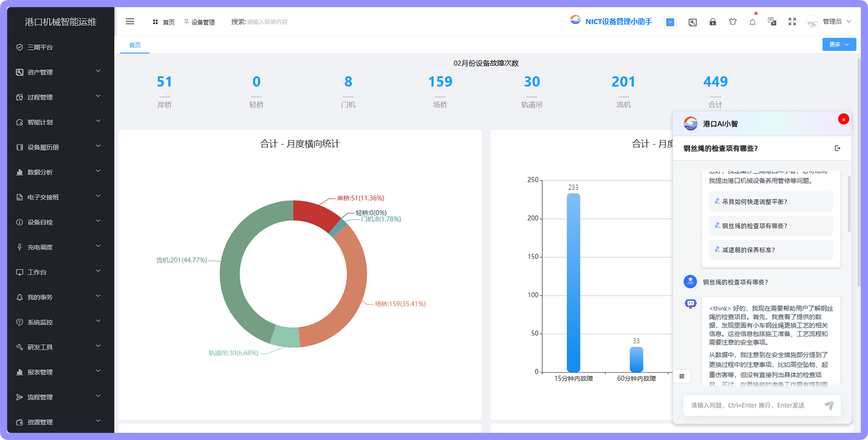Toggle the sidebar hamburger menu

click(x=130, y=21)
